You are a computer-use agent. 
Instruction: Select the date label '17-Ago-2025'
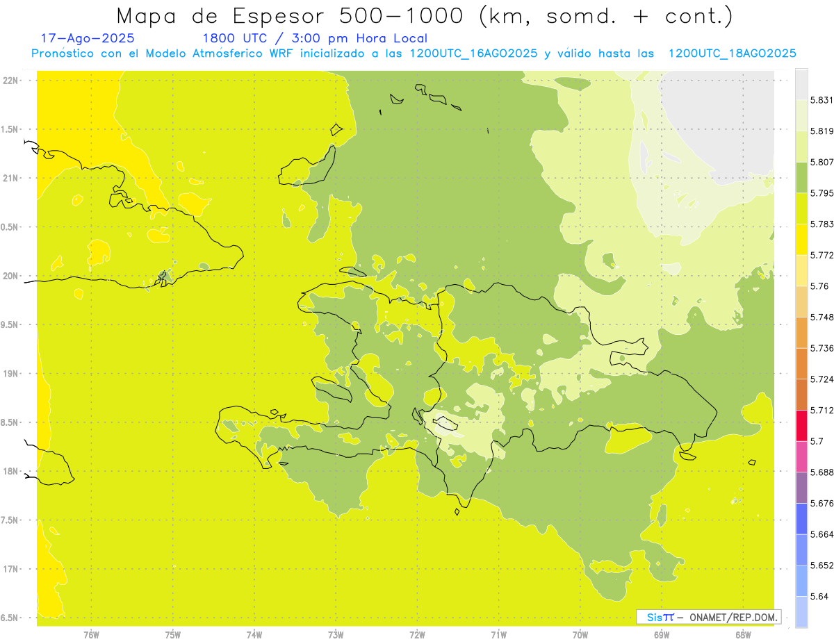tap(88, 38)
